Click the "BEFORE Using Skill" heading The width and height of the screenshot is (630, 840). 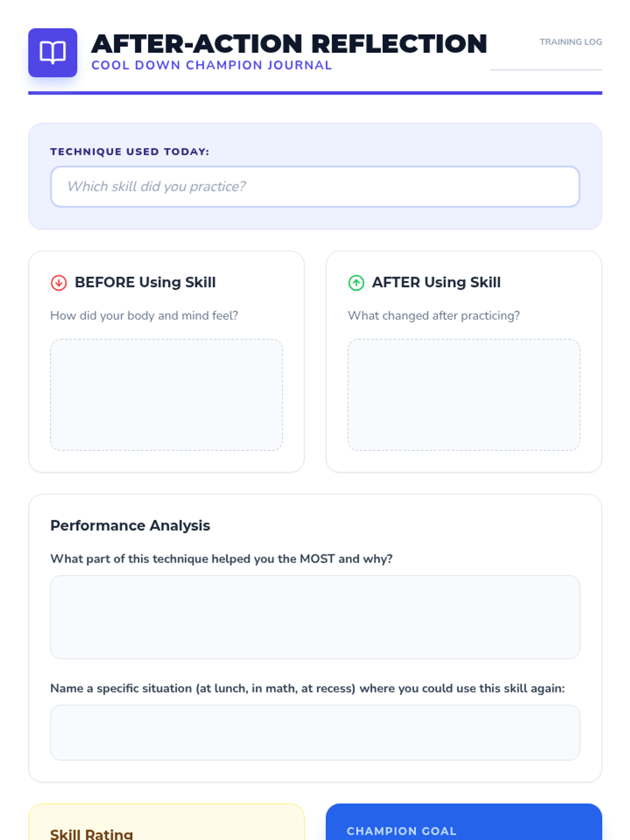(x=145, y=282)
